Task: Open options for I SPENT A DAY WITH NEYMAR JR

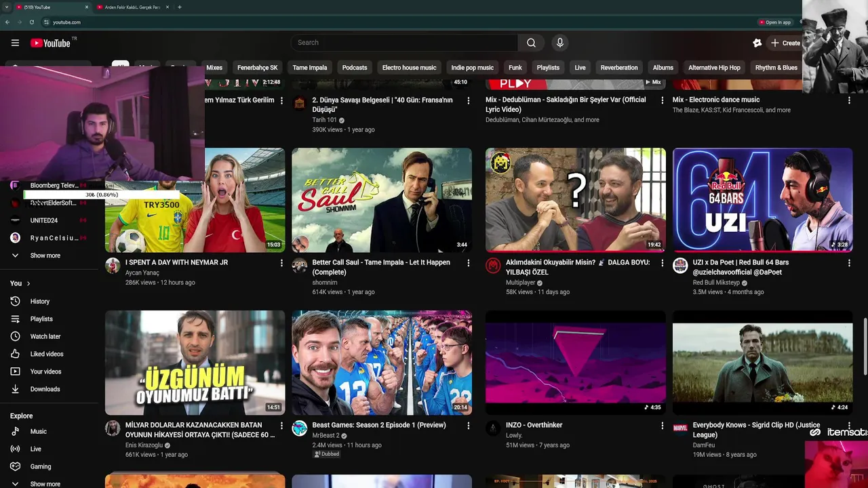Action: pyautogui.click(x=281, y=263)
